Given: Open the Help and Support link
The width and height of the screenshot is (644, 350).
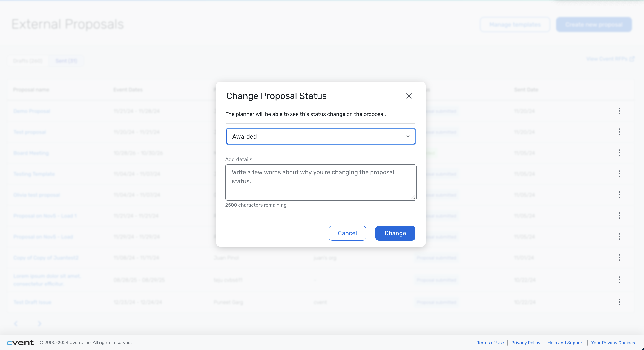Looking at the screenshot, I should 565,343.
